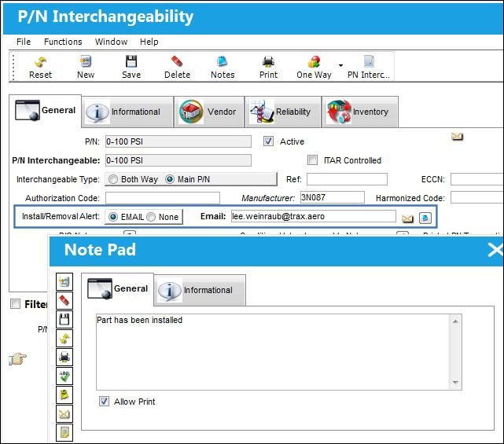Open the Functions menu
Screen dimensions: 504x444
63,42
